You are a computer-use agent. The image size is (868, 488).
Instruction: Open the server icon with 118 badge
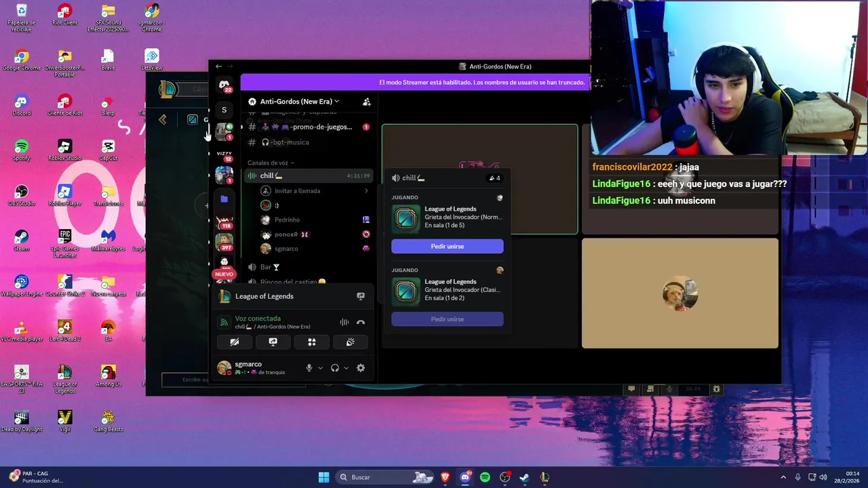[x=224, y=221]
